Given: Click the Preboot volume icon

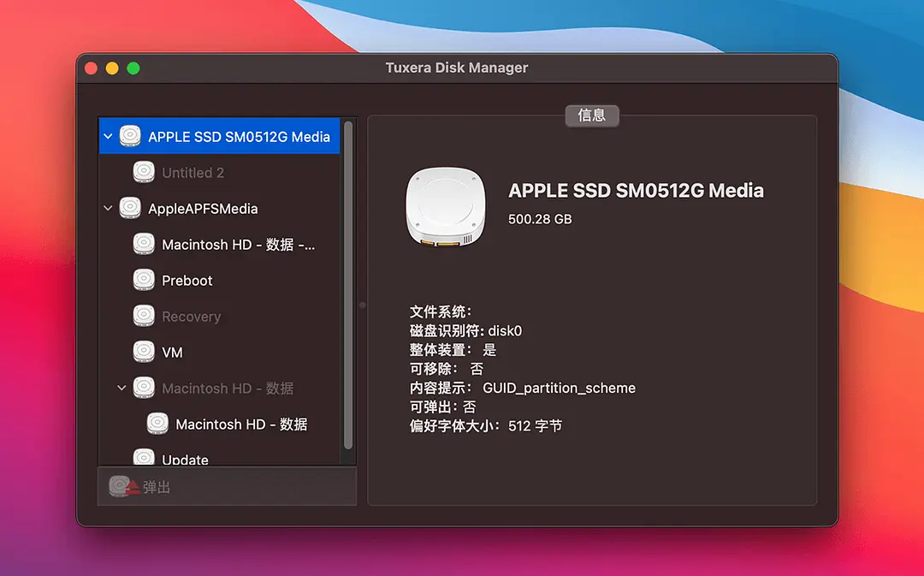Looking at the screenshot, I should point(144,280).
